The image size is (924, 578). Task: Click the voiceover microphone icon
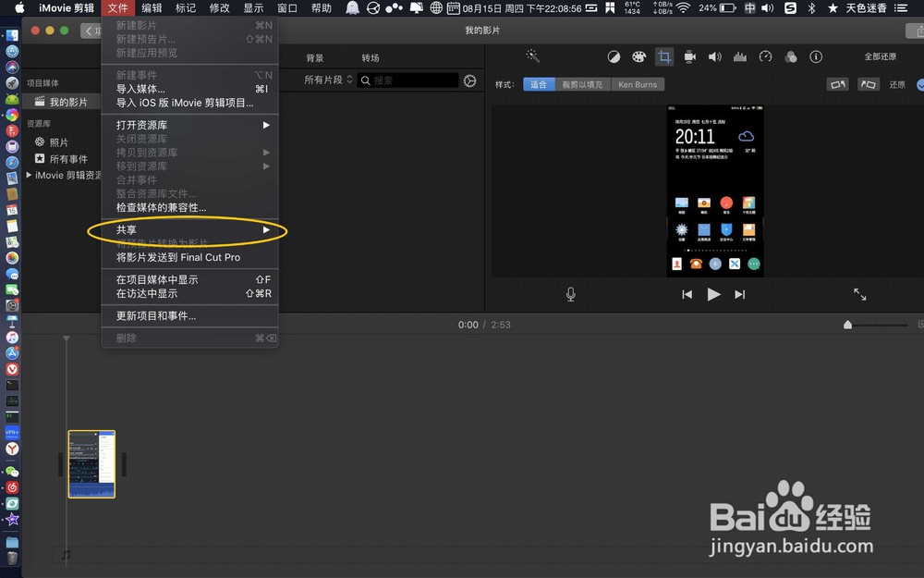click(570, 294)
